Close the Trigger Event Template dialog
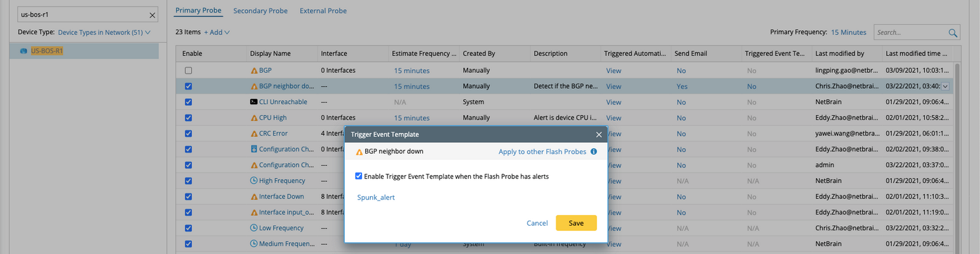Screen dimensions: 980x254 pyautogui.click(x=598, y=134)
